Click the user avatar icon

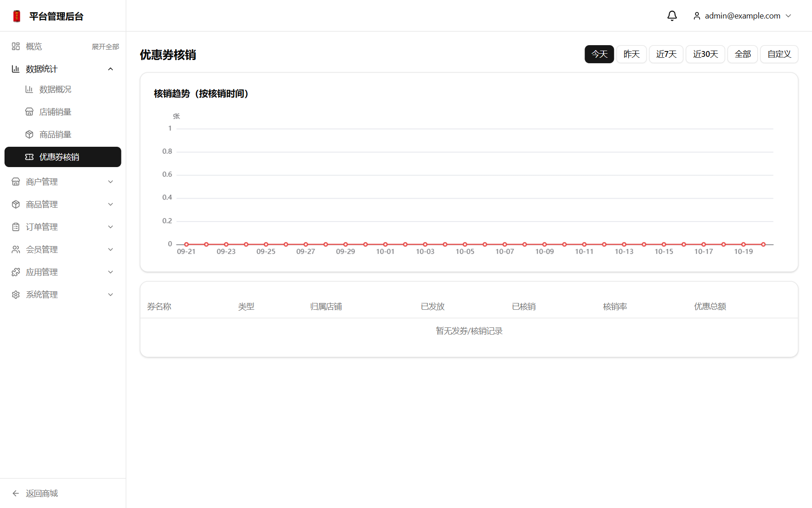[x=697, y=16]
